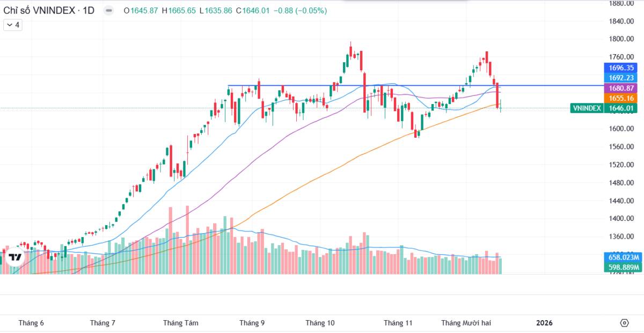Click the green VNINDEX price label tag

coord(587,108)
